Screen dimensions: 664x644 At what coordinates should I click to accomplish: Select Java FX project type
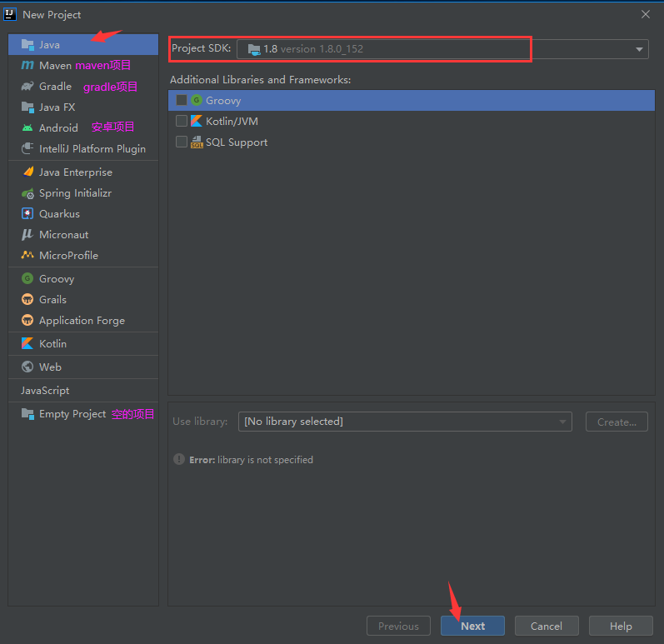point(83,107)
